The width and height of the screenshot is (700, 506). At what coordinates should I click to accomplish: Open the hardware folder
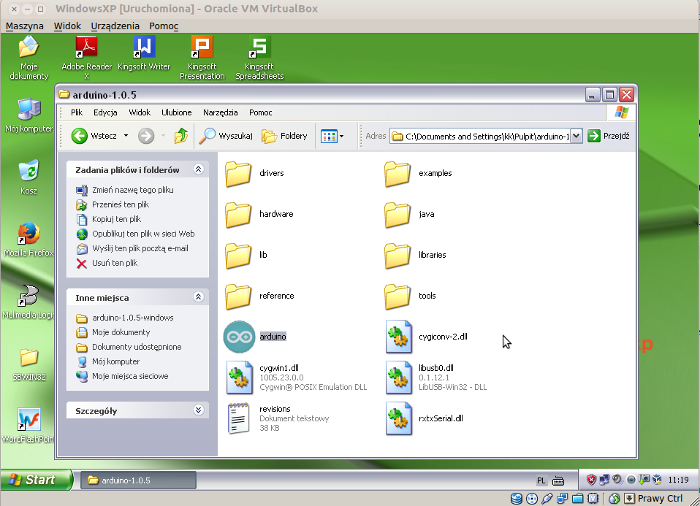coord(238,214)
